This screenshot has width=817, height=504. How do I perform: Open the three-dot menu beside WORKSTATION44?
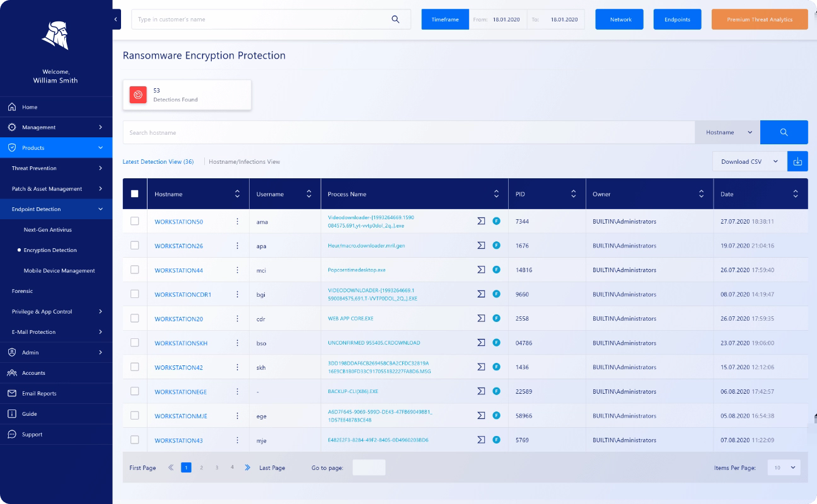click(236, 270)
